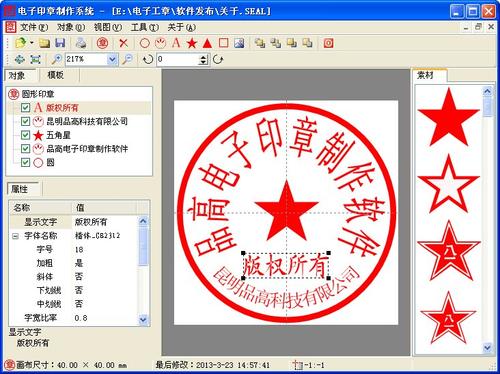Click the fit-to-window icon

[x=35, y=59]
